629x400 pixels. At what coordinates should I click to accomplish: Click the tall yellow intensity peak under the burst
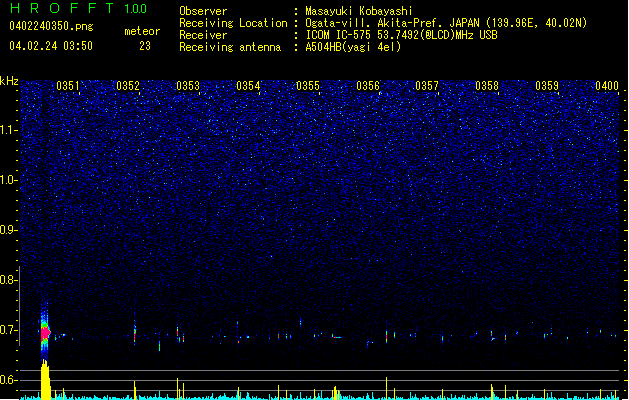pos(45,380)
